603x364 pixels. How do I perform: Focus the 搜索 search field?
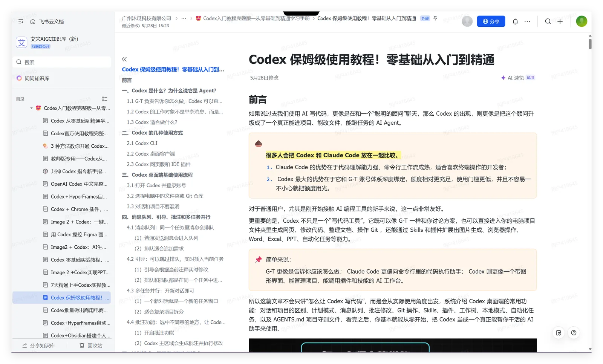pyautogui.click(x=62, y=62)
